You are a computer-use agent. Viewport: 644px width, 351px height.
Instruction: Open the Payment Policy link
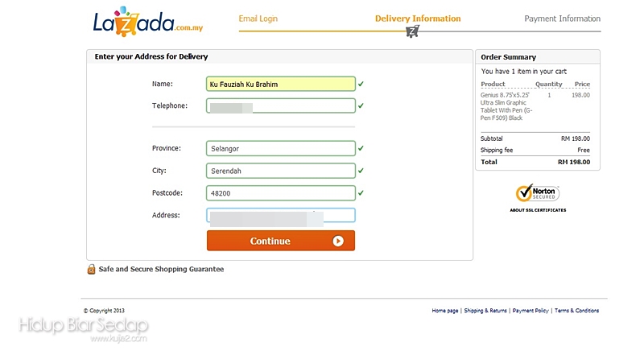530,311
